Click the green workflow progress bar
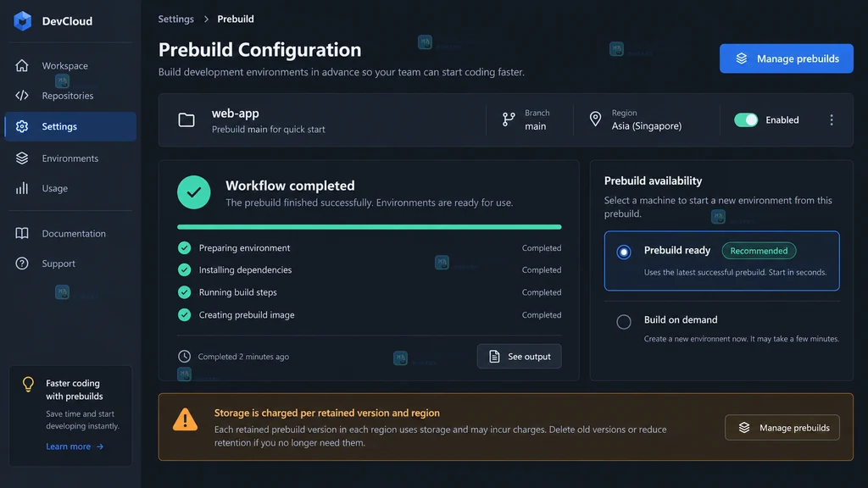 [370, 227]
